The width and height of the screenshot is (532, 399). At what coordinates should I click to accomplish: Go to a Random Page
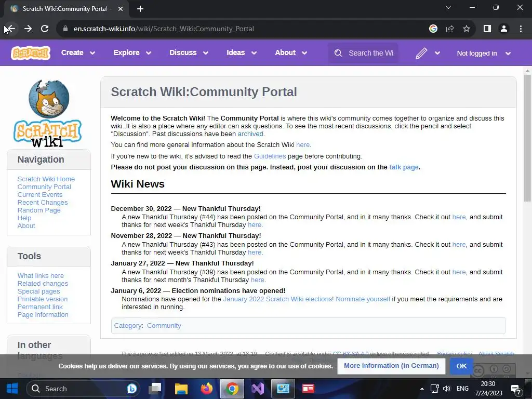pyautogui.click(x=39, y=210)
